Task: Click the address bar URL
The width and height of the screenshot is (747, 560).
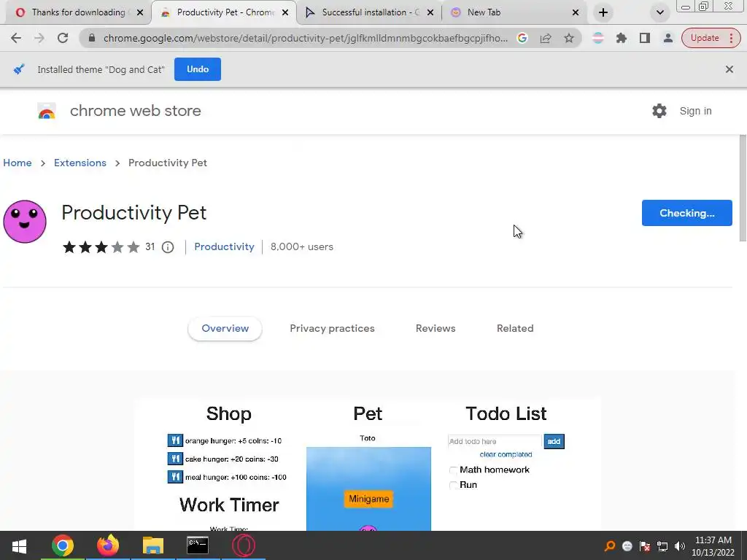Action: [x=306, y=38]
